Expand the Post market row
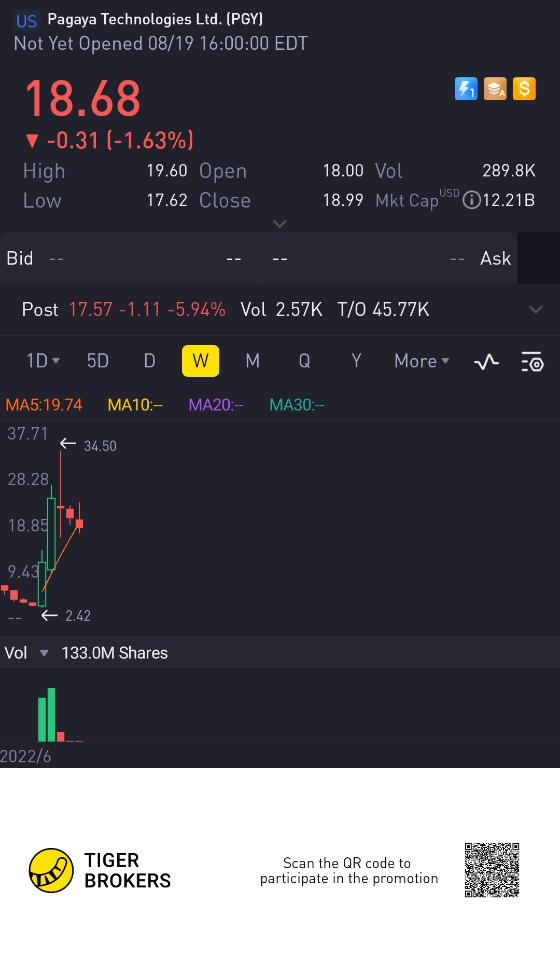The image size is (560, 973). point(536,310)
